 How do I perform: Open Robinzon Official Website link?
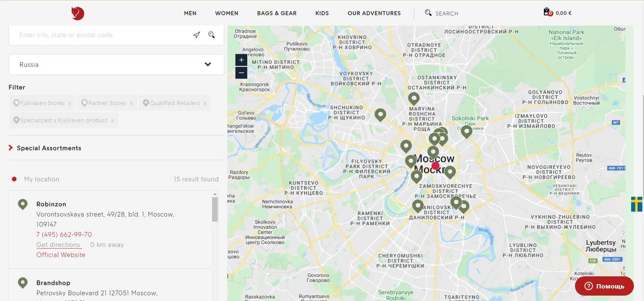(x=61, y=255)
